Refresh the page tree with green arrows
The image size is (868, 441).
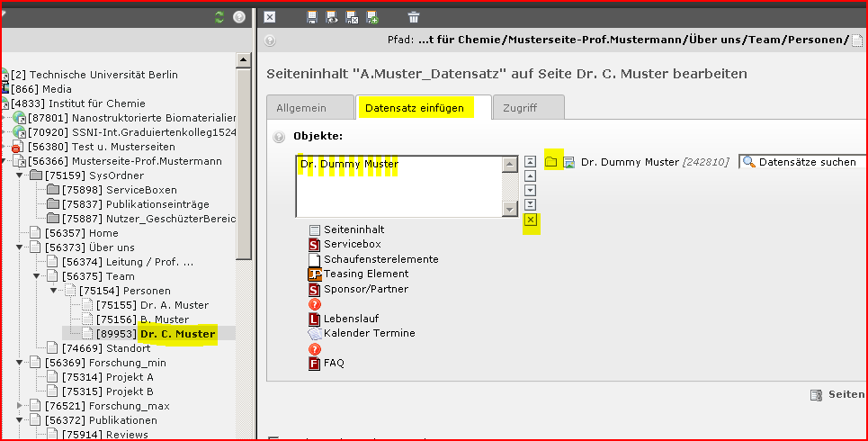[219, 17]
